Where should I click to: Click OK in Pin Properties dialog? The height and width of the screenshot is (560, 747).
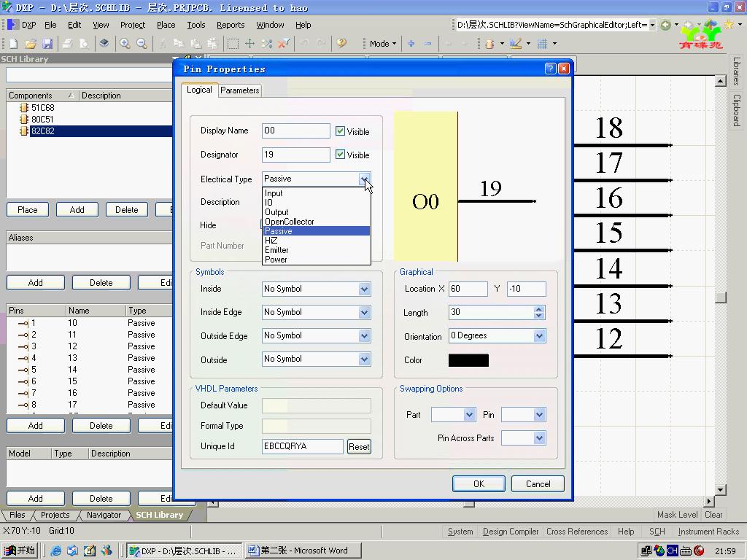(479, 484)
